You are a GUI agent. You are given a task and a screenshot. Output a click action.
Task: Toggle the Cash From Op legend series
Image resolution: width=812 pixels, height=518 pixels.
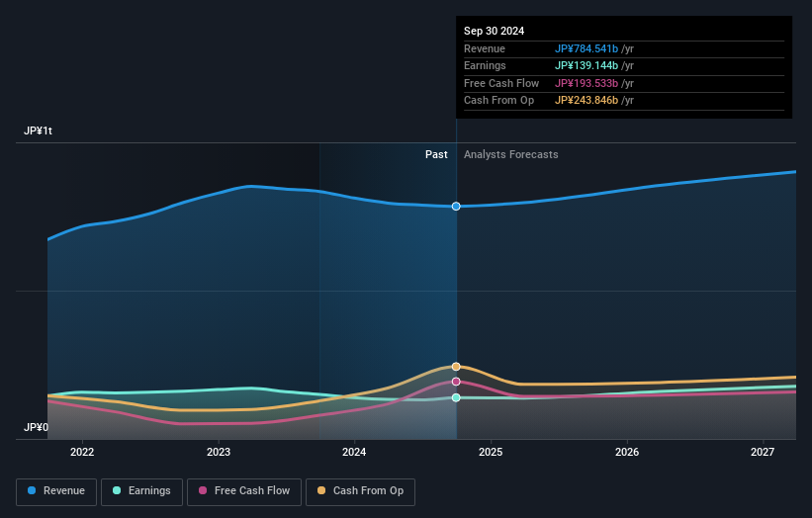click(x=360, y=491)
